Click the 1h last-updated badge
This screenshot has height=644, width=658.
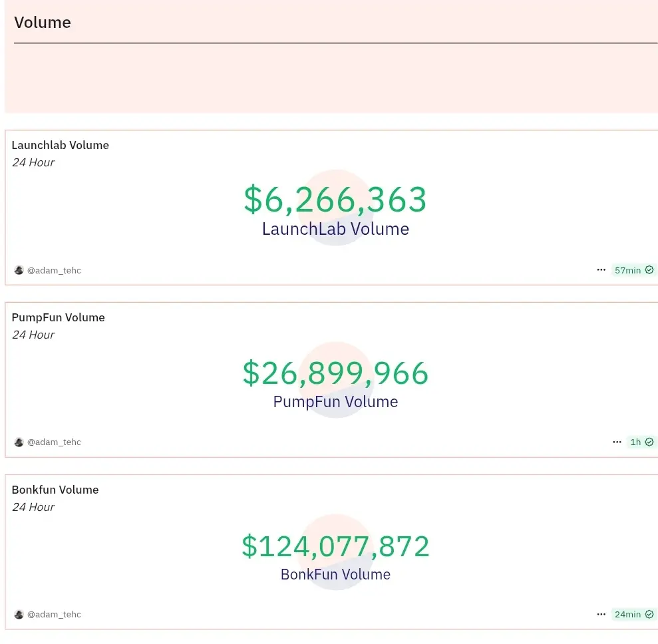641,442
